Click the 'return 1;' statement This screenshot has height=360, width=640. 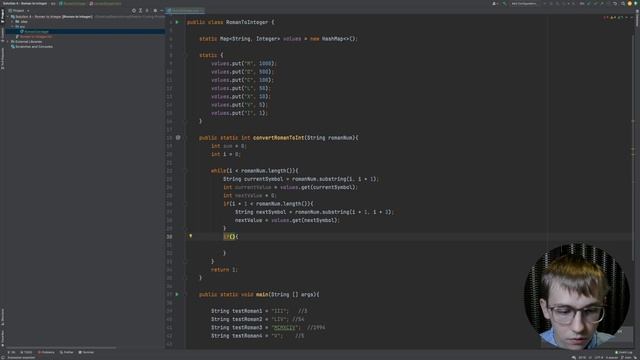pos(224,270)
